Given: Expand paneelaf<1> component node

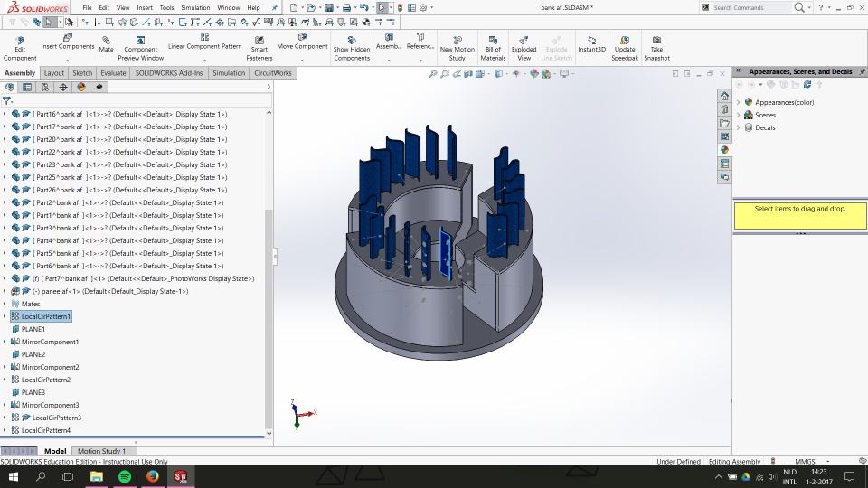Looking at the screenshot, I should tap(5, 291).
